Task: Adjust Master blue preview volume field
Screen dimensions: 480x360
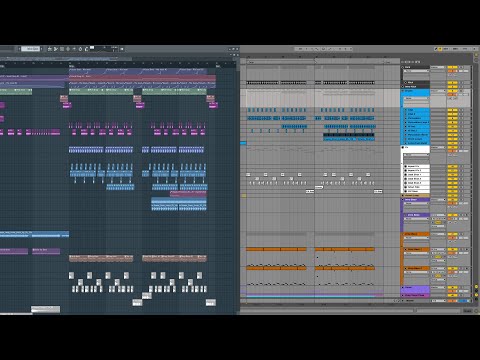Action: (463, 301)
